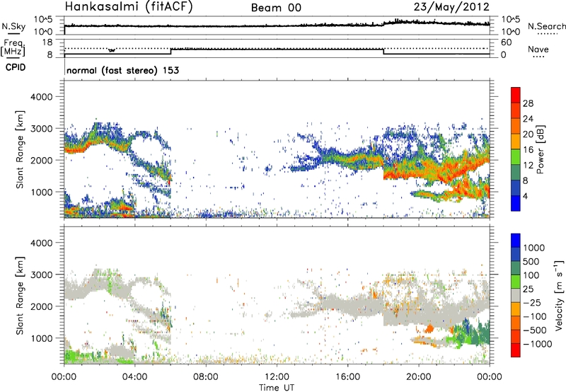
Task: Click the "12:00" time axis label
Action: coord(277,377)
